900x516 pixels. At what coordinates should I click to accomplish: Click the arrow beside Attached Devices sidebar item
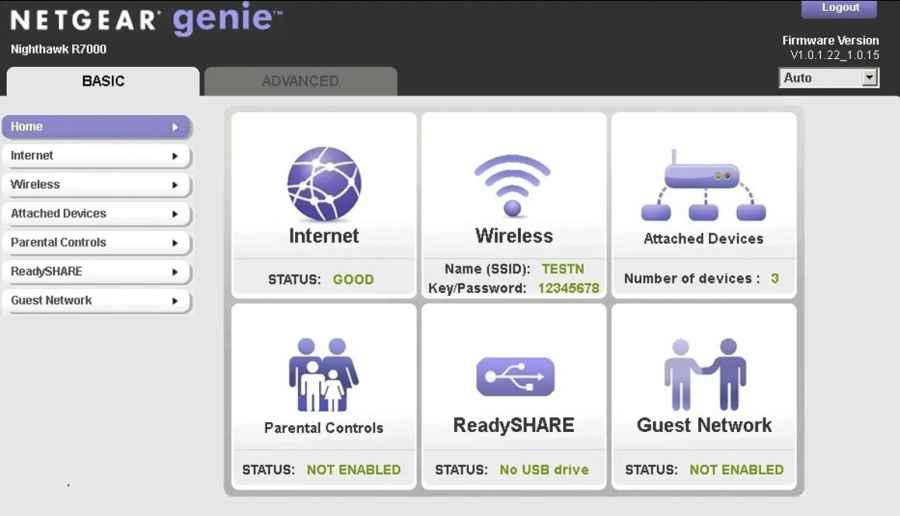tap(175, 214)
